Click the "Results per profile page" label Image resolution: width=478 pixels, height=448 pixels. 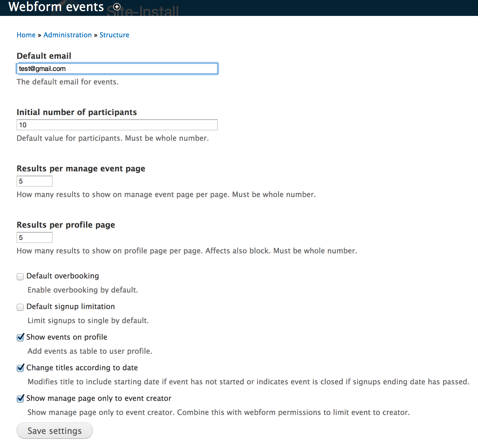point(66,225)
